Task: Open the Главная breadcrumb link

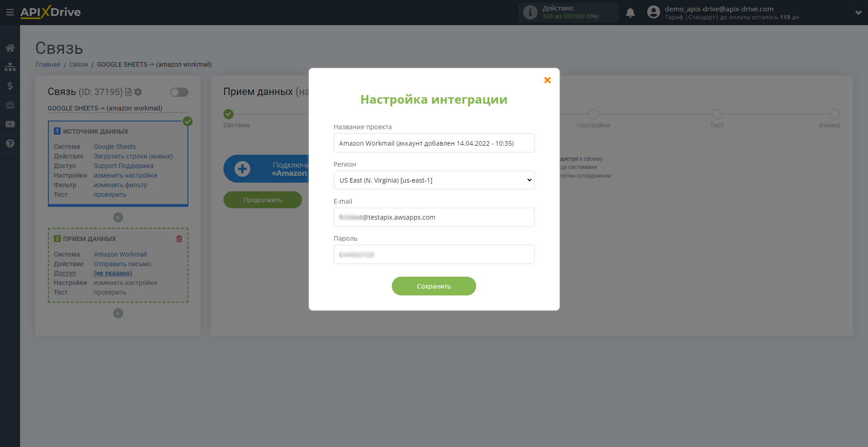Action: point(48,64)
